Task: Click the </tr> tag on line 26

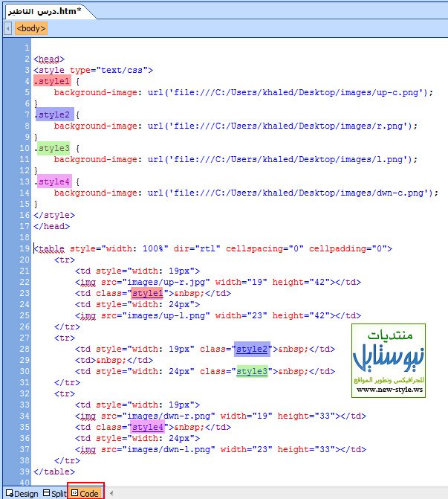Action: click(67, 326)
